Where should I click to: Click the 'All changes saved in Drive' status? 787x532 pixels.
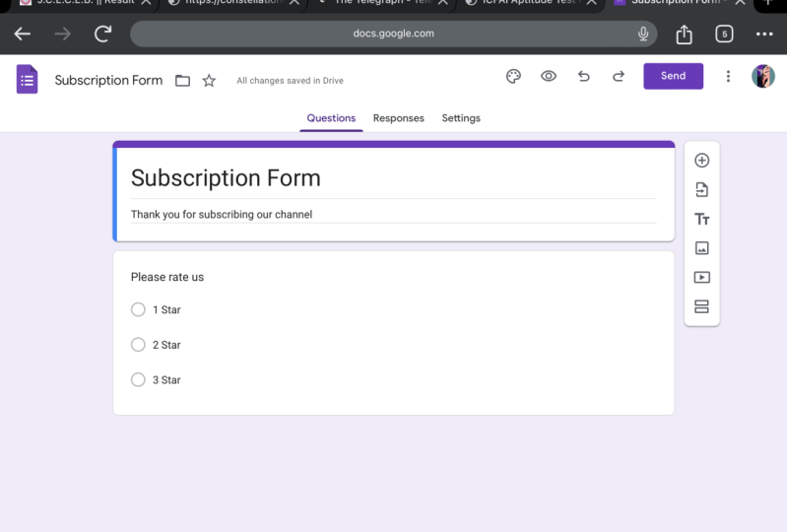(x=291, y=81)
